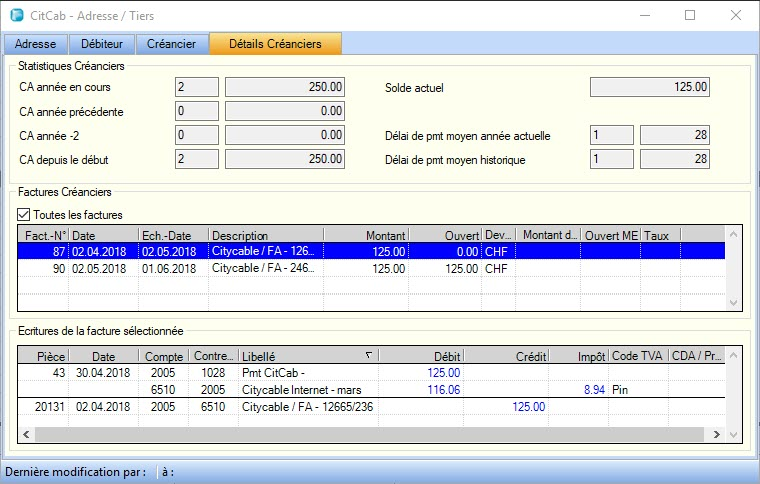Uncheck the Toutes les factures checkbox
Image resolution: width=760 pixels, height=484 pixels.
point(25,214)
